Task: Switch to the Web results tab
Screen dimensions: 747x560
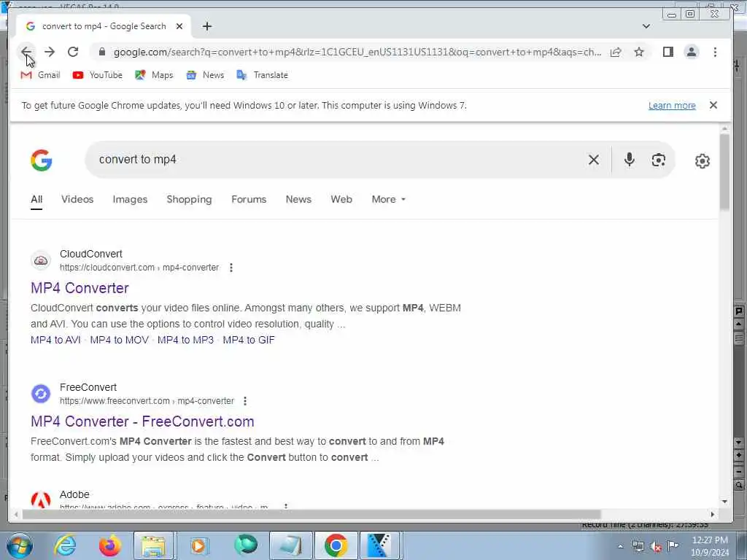Action: coord(341,200)
